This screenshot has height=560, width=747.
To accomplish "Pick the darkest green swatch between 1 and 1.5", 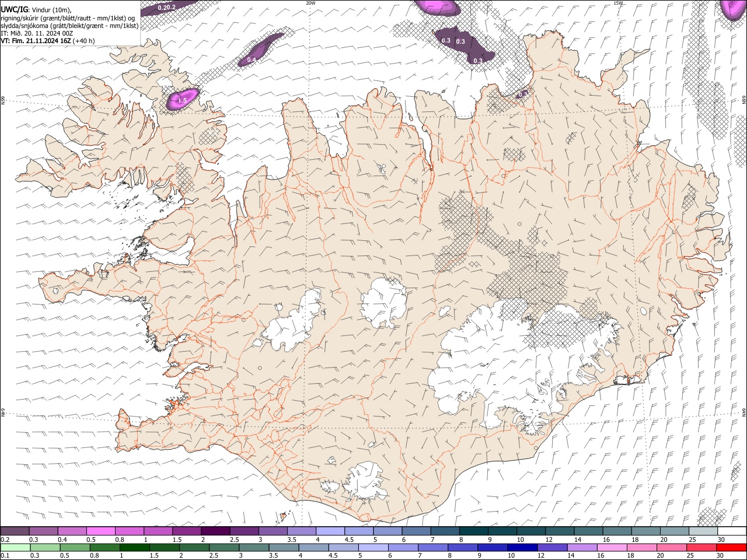I will (134, 547).
